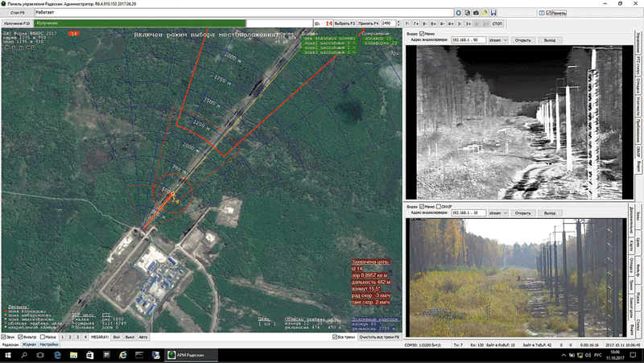Click the В- control button
Image resolution: width=644 pixels, height=363 pixels.
click(x=425, y=24)
